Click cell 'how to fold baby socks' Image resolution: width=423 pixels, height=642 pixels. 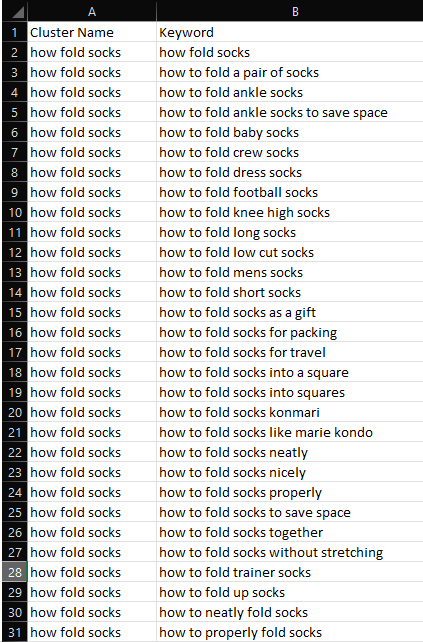tap(290, 132)
